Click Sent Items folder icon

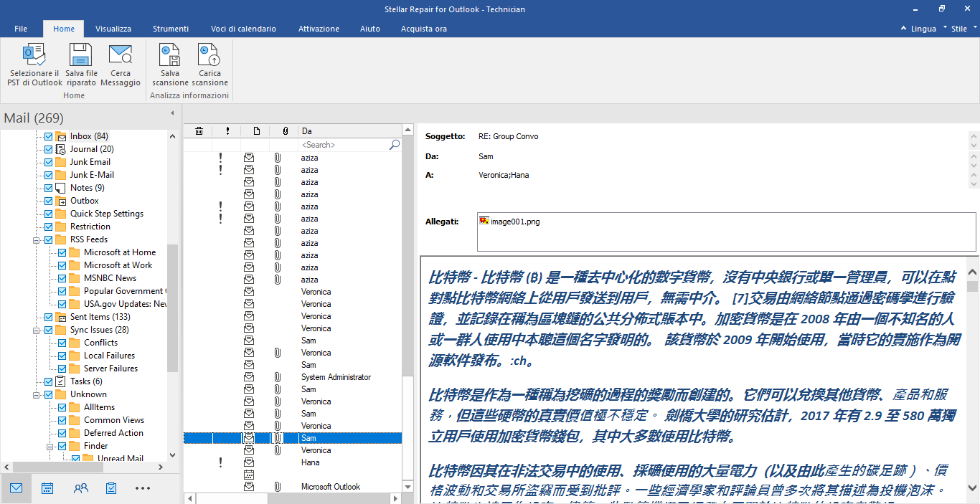pyautogui.click(x=61, y=317)
